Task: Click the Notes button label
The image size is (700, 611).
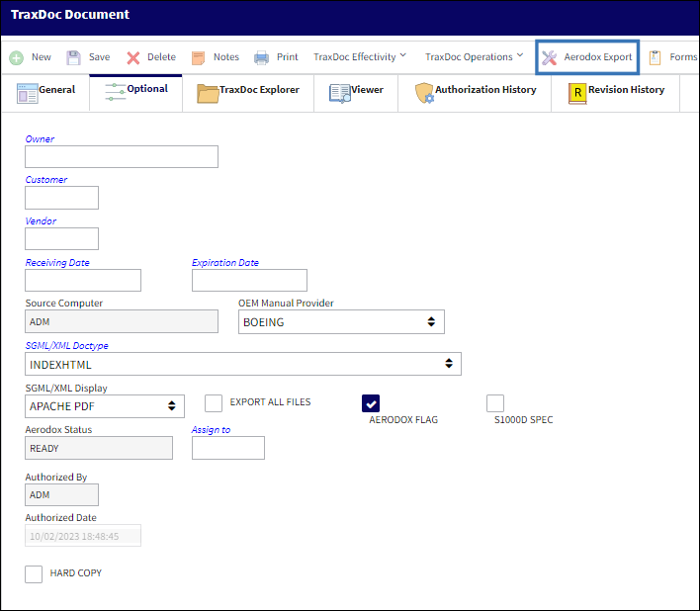Action: (x=226, y=57)
